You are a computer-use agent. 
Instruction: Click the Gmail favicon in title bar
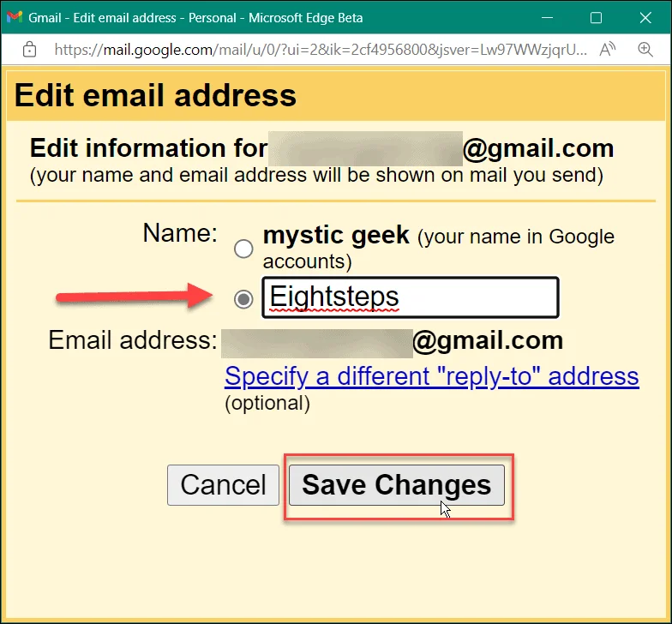(15, 17)
